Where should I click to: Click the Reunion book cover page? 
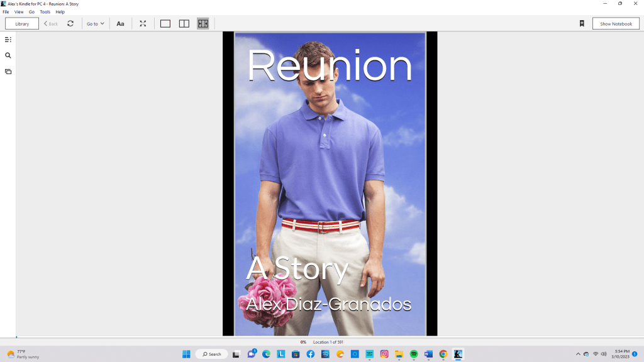coord(330,184)
